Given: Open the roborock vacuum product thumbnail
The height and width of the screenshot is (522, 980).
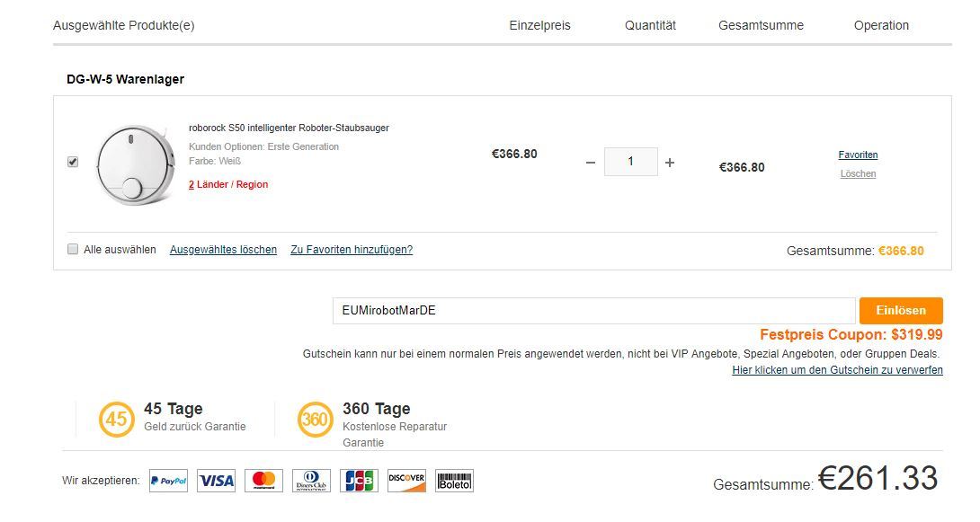Looking at the screenshot, I should click(136, 164).
